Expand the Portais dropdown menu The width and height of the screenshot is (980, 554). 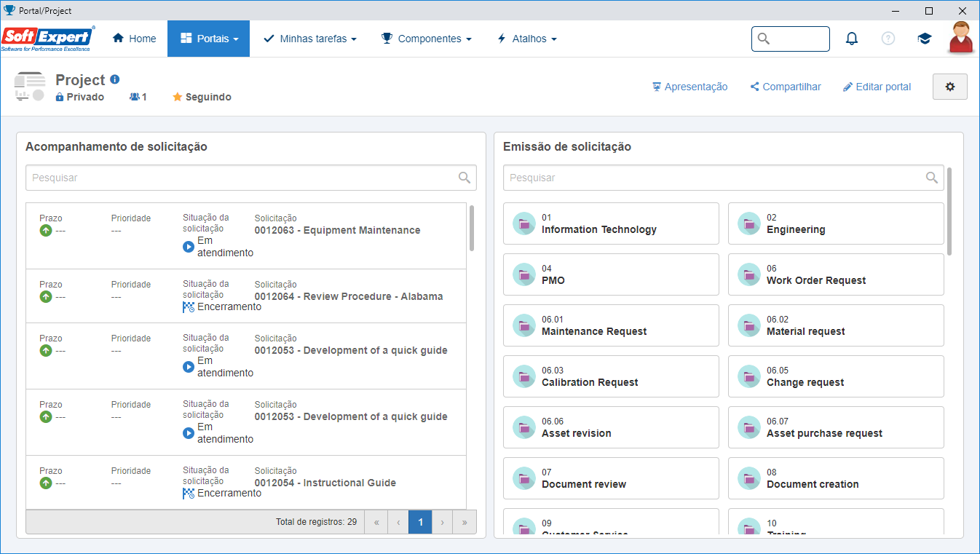[208, 39]
